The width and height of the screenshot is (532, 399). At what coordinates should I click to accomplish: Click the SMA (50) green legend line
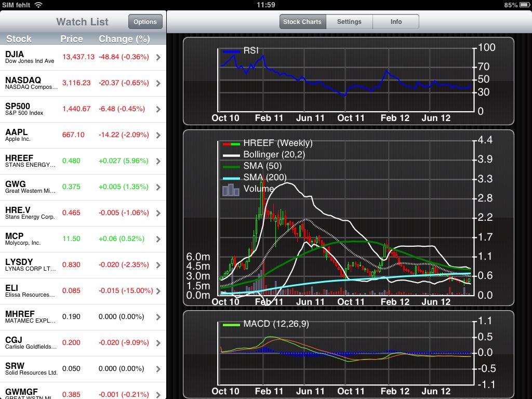point(231,166)
